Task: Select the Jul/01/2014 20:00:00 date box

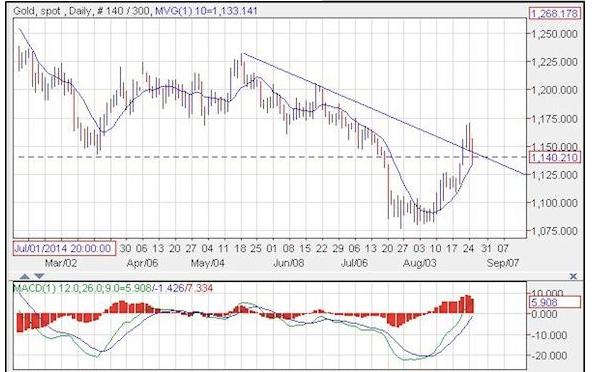Action: click(64, 248)
